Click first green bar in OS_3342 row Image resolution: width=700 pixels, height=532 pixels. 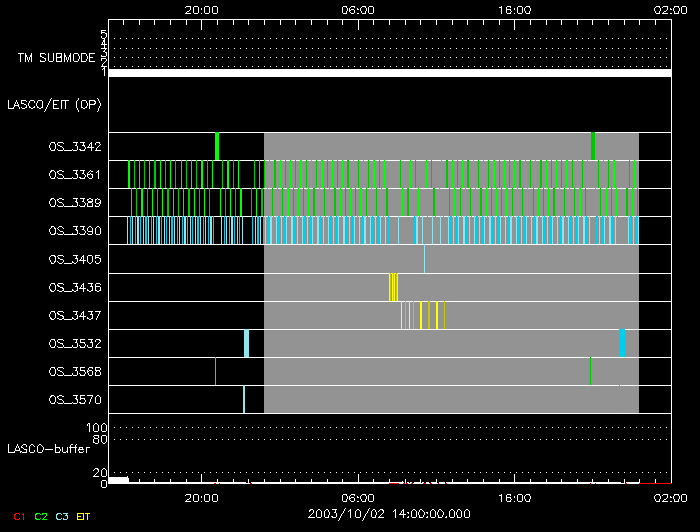tap(217, 146)
